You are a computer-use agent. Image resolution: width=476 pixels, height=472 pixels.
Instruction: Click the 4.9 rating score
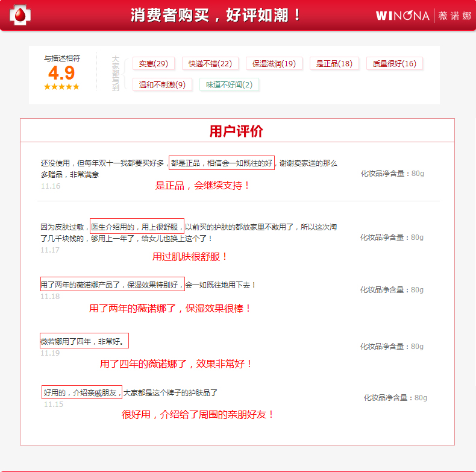click(x=61, y=72)
